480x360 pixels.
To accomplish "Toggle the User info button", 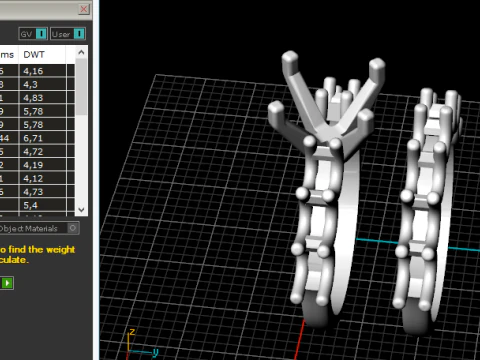I will (68, 34).
